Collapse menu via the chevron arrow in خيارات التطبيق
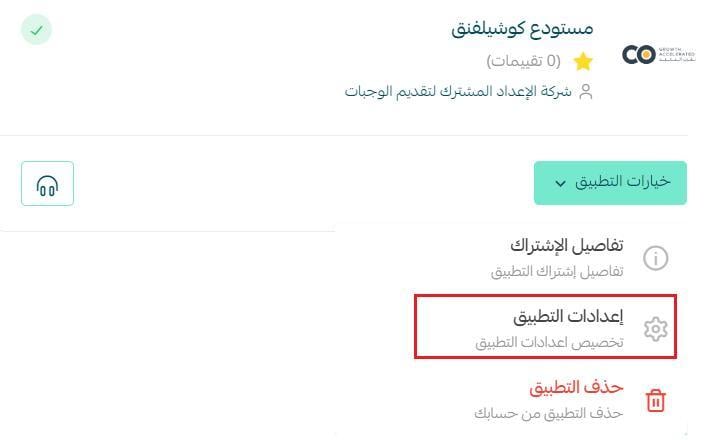Image resolution: width=708 pixels, height=440 pixels. 560,183
